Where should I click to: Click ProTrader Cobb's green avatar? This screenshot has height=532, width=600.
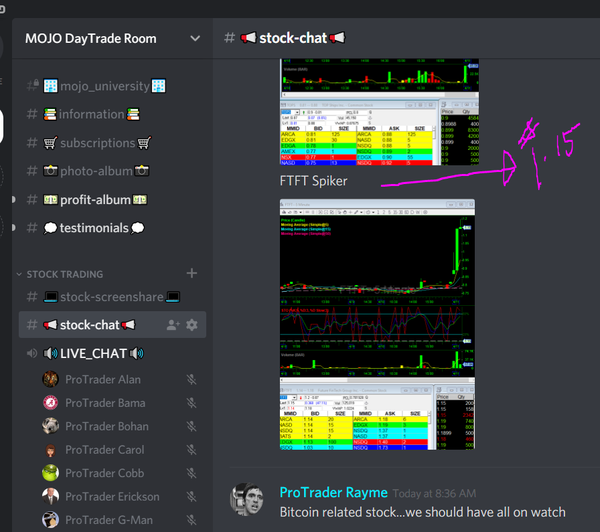[x=49, y=473]
